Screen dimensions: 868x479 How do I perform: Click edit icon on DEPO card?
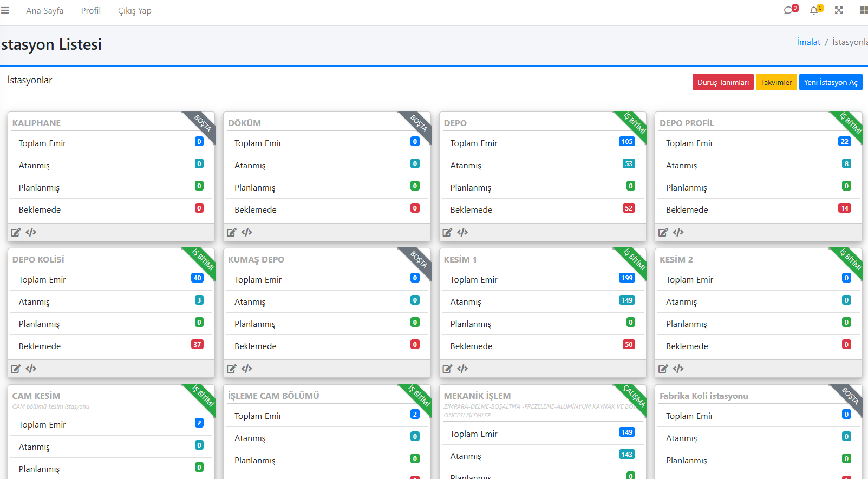tap(447, 232)
